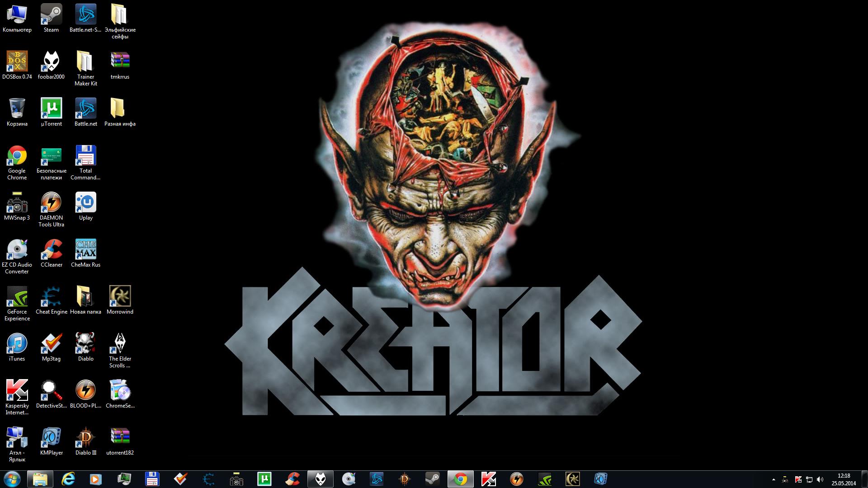Select the Mp3tag desktop shortcut

(x=51, y=348)
